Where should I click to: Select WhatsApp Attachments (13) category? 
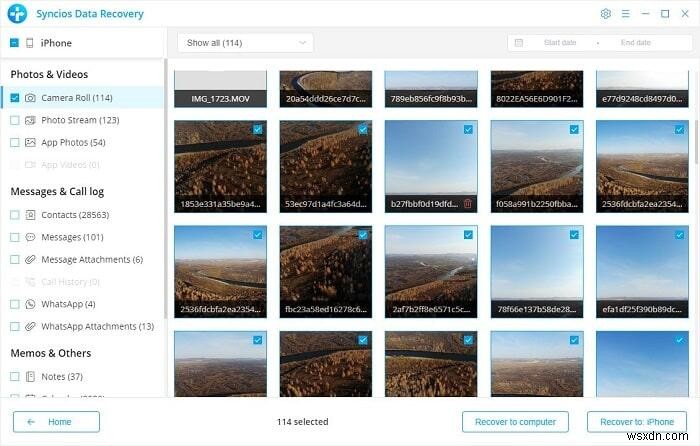[82, 326]
